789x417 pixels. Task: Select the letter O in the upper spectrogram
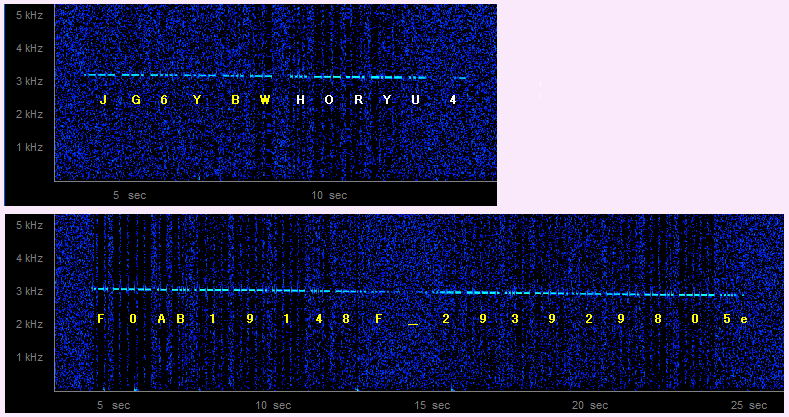[329, 100]
